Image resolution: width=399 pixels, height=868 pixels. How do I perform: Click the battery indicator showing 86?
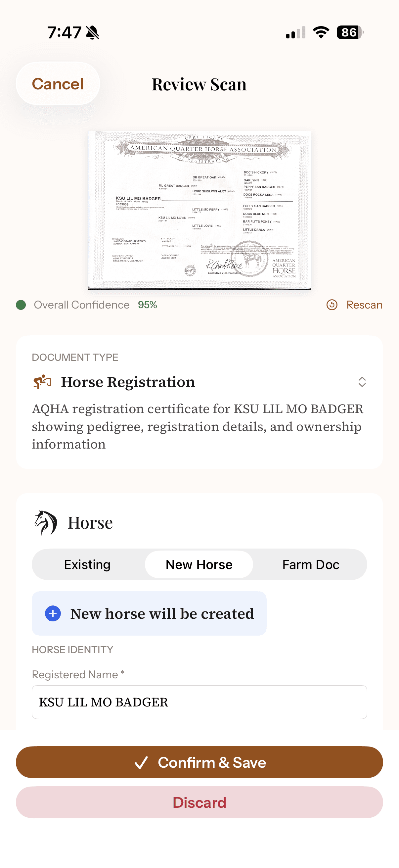tap(349, 32)
